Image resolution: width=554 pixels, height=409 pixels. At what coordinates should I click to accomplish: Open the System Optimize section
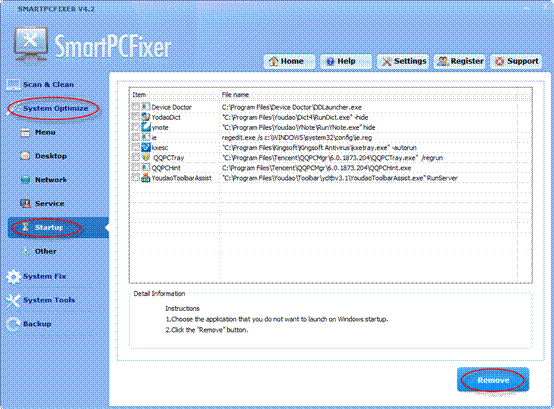click(x=55, y=109)
